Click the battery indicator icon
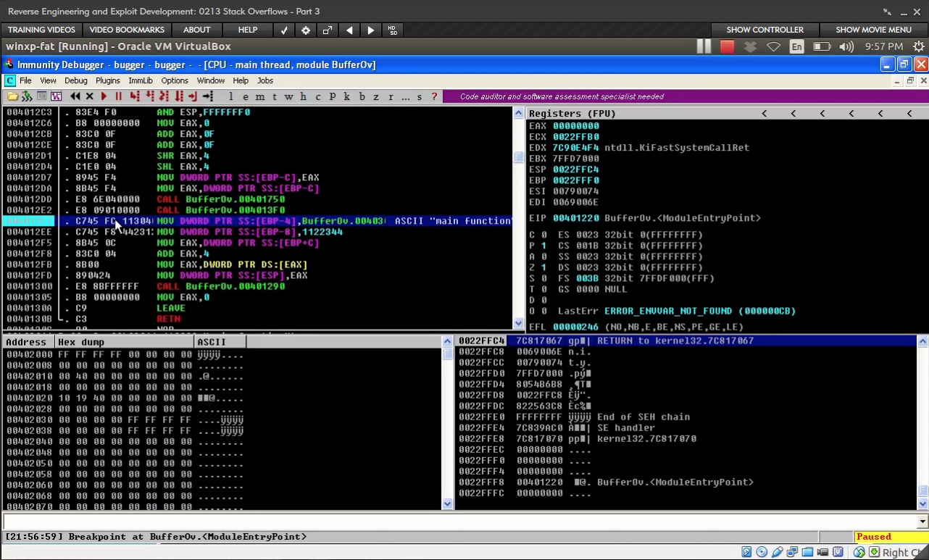Viewport: 929px width, 560px height. tap(822, 46)
